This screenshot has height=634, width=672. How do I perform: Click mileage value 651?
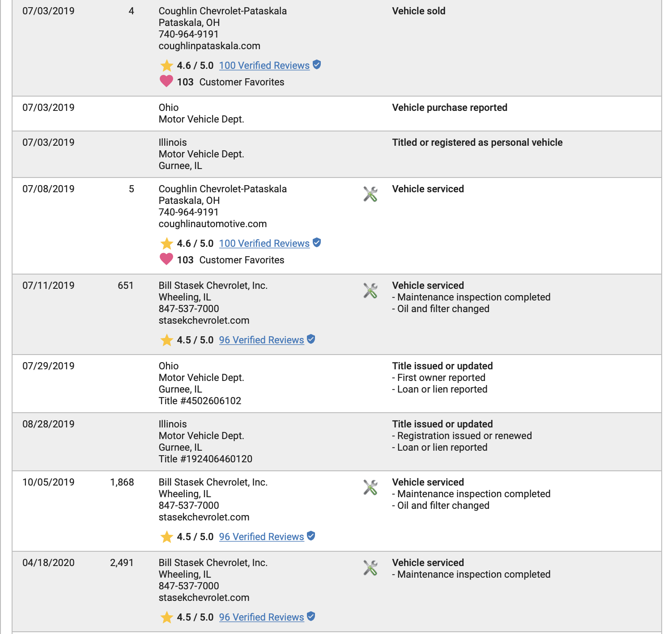click(126, 286)
